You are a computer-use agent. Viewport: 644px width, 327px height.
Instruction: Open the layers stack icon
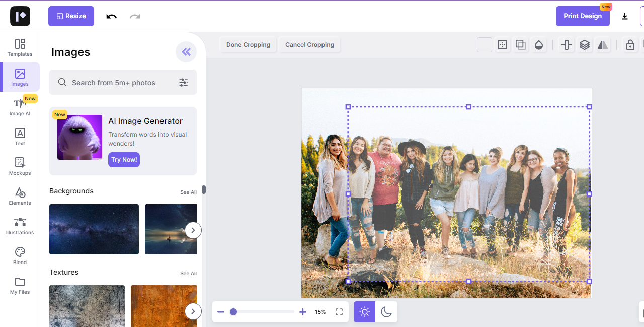(x=584, y=45)
